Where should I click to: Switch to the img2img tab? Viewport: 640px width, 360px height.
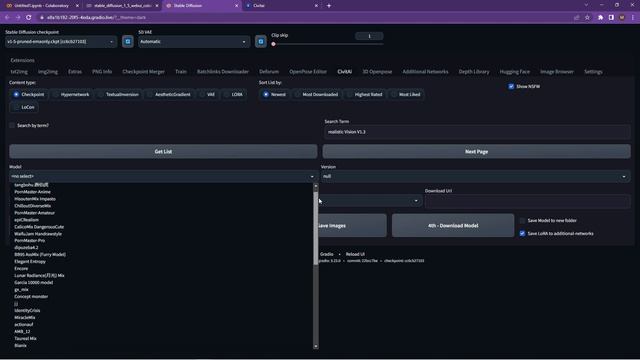pos(48,71)
